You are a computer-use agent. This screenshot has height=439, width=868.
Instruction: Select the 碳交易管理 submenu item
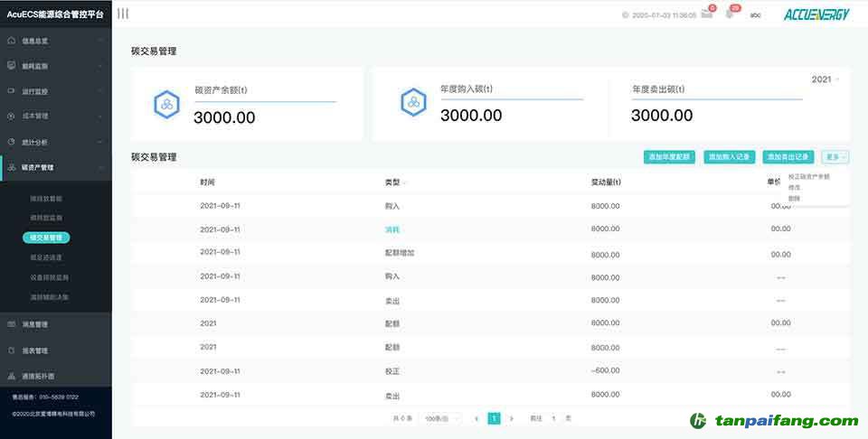point(46,238)
